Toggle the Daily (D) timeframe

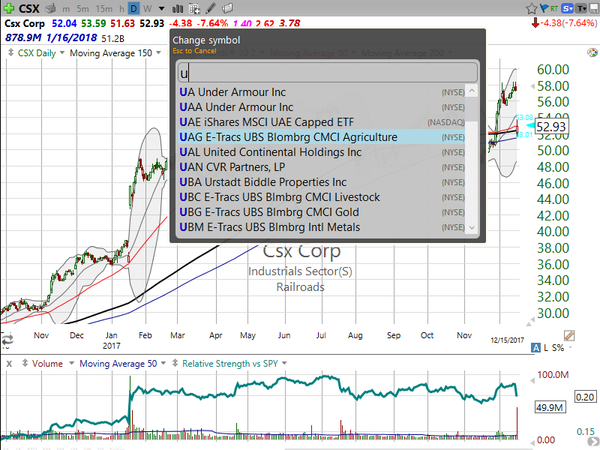pyautogui.click(x=134, y=8)
